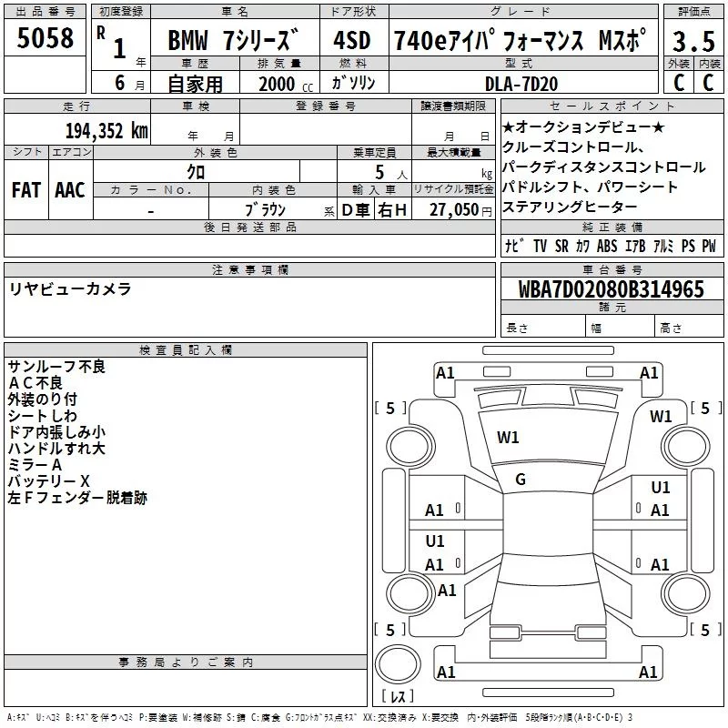Screen dimensions: 728x728
Task: Click inspector note ハンドルすれ大
Action: click(x=56, y=448)
